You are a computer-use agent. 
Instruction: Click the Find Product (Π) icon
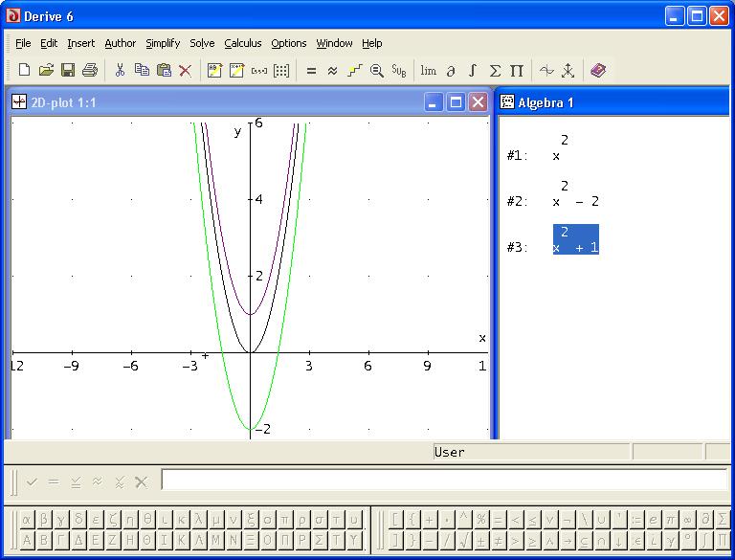click(517, 70)
